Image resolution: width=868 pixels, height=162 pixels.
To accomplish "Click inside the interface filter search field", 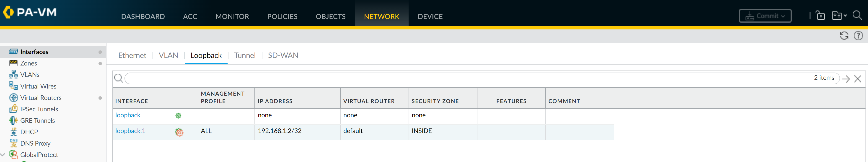I will [465, 78].
